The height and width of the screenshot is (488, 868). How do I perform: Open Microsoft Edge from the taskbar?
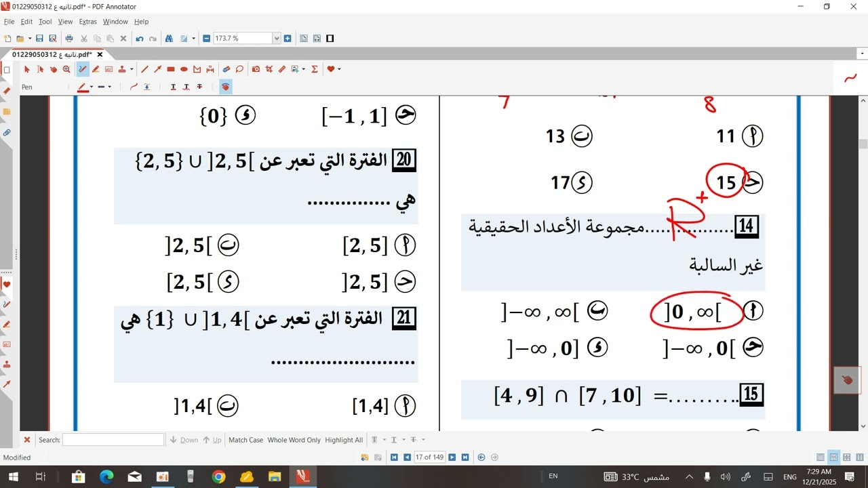(x=106, y=476)
